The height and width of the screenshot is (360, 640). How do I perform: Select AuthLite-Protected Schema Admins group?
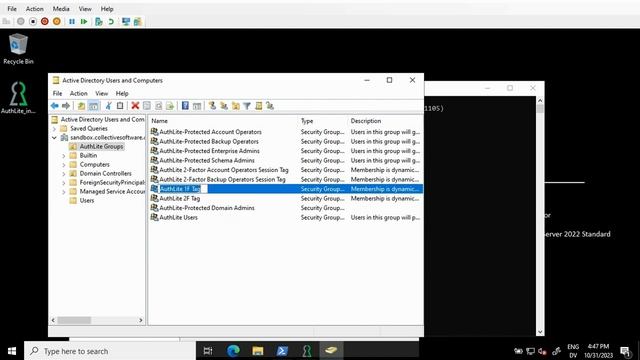[x=207, y=160]
